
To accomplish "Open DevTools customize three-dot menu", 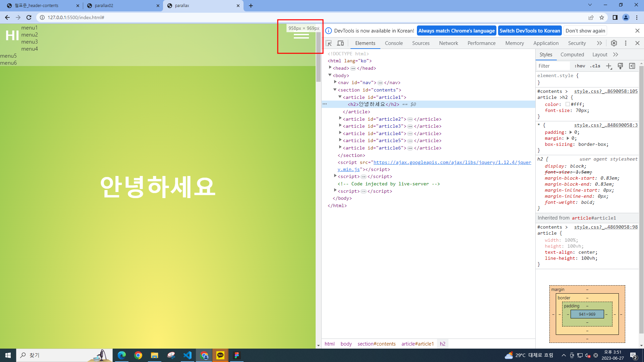I will click(626, 43).
